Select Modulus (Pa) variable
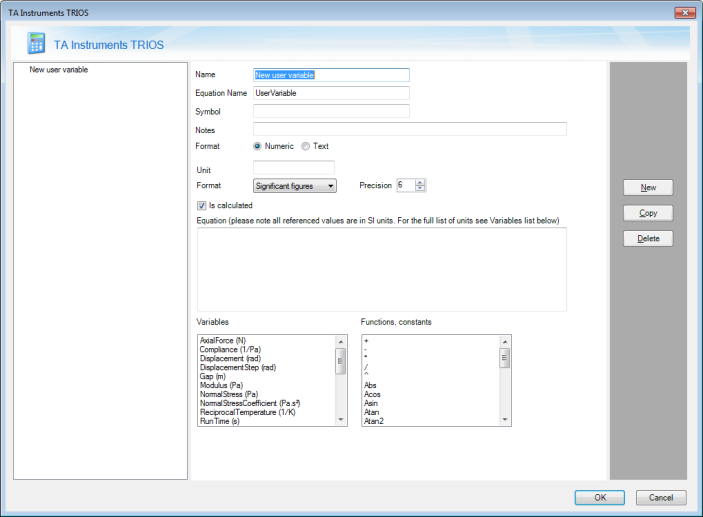 point(221,385)
